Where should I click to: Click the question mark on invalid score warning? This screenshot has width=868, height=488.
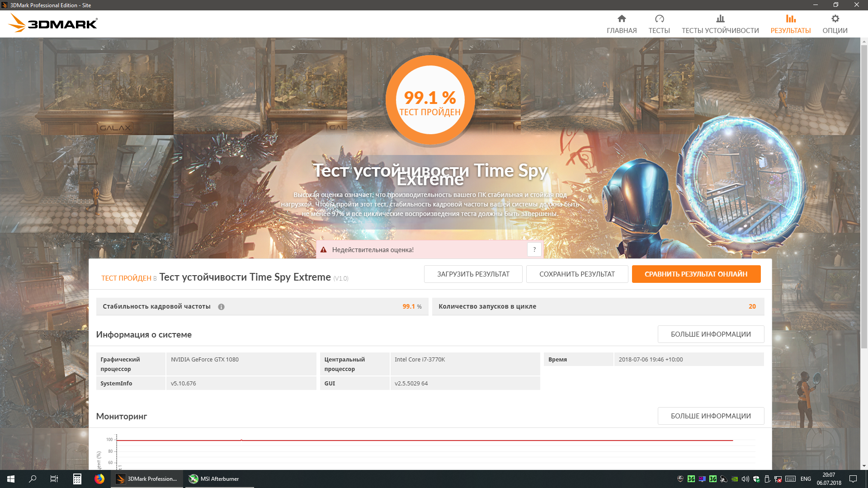(x=534, y=249)
